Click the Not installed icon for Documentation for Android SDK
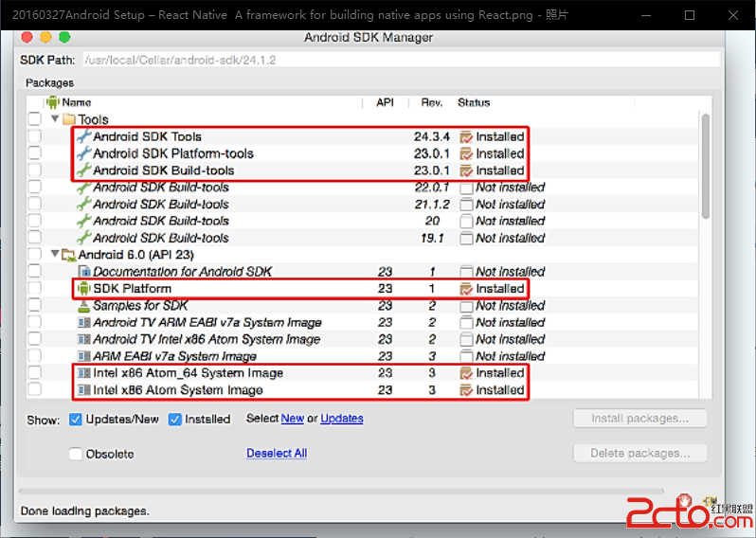The height and width of the screenshot is (538, 756). point(466,272)
